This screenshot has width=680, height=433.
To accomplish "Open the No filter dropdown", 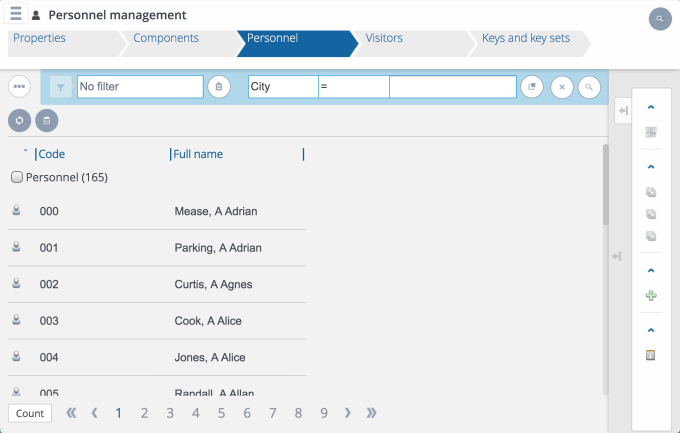I will (139, 87).
